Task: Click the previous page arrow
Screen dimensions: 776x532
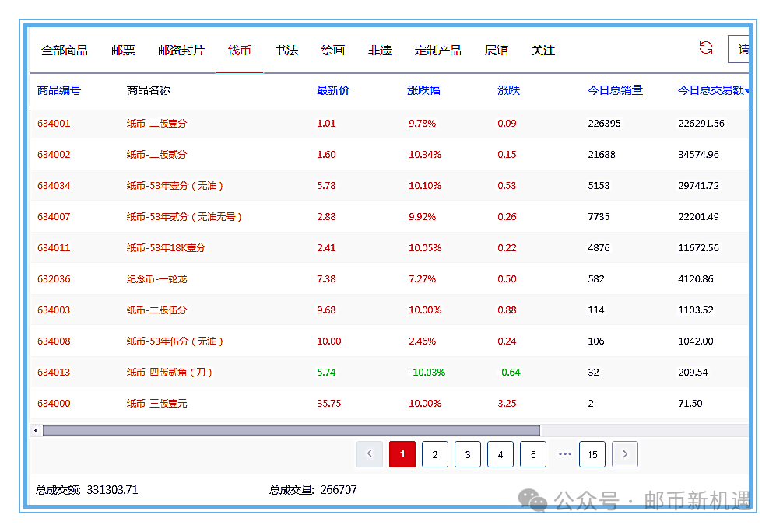Action: [370, 454]
